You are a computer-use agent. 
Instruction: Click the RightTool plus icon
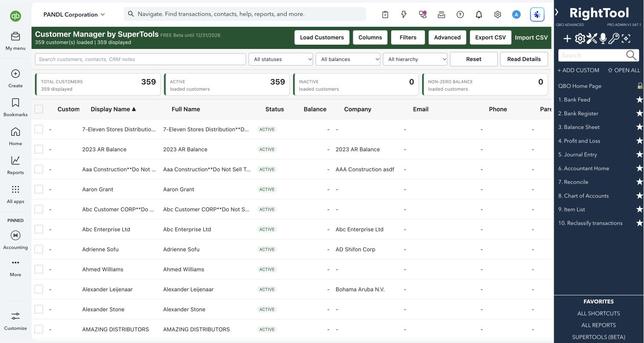click(x=567, y=39)
